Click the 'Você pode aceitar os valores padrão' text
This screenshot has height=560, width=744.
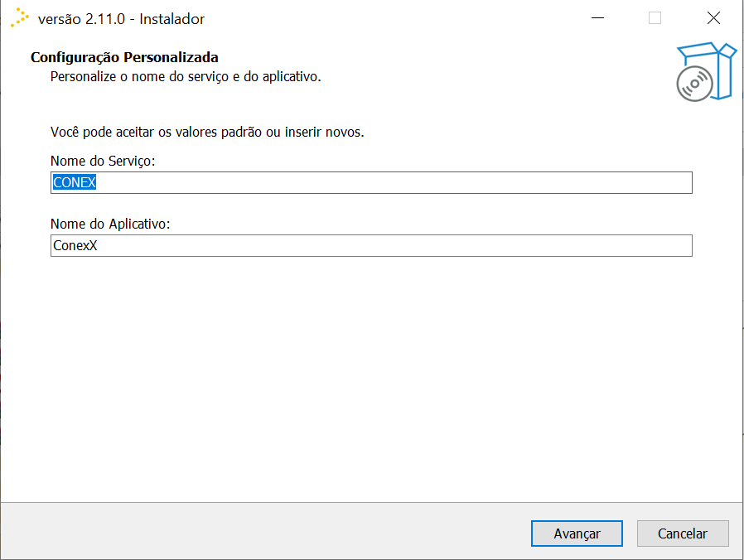click(x=207, y=132)
